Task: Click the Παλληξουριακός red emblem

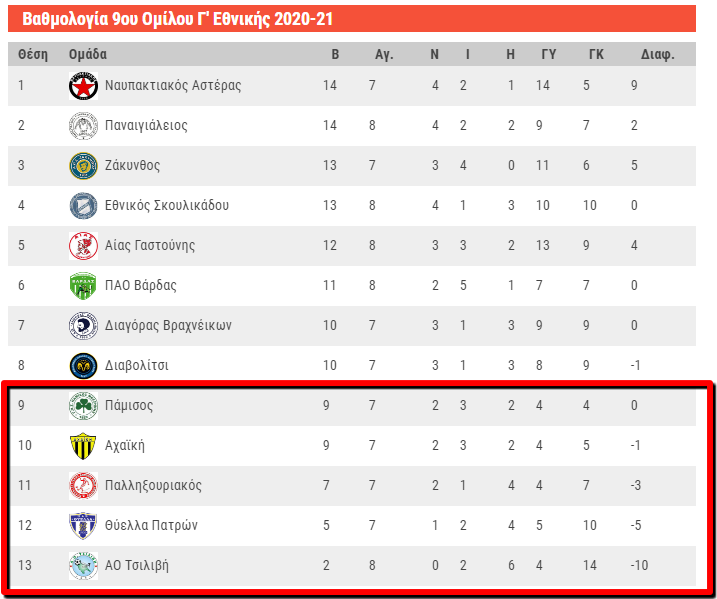Action: 83,486
